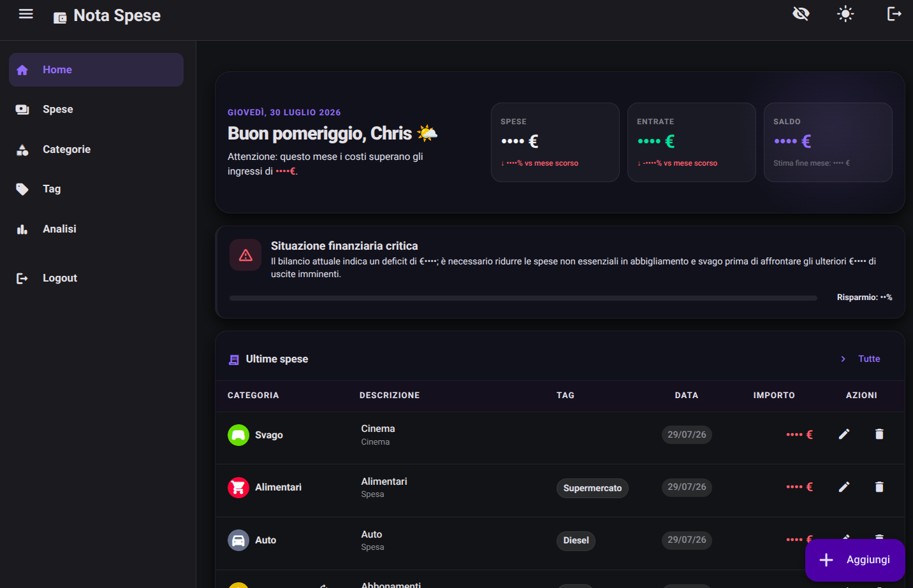Viewport: 913px width, 588px height.
Task: Click the Svago category icon
Action: click(238, 435)
